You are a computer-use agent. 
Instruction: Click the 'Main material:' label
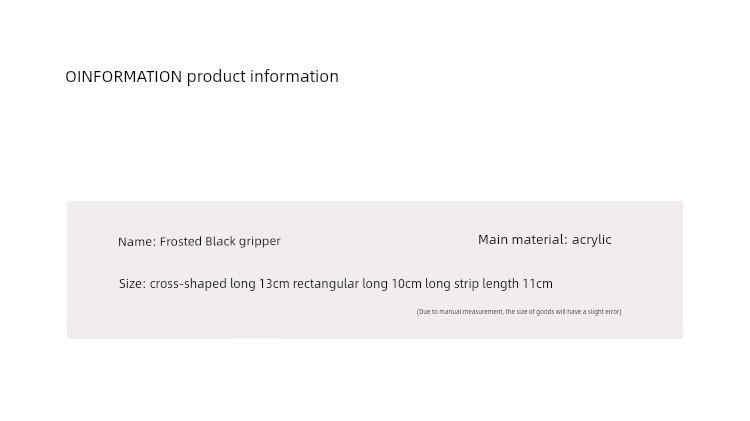(x=523, y=240)
